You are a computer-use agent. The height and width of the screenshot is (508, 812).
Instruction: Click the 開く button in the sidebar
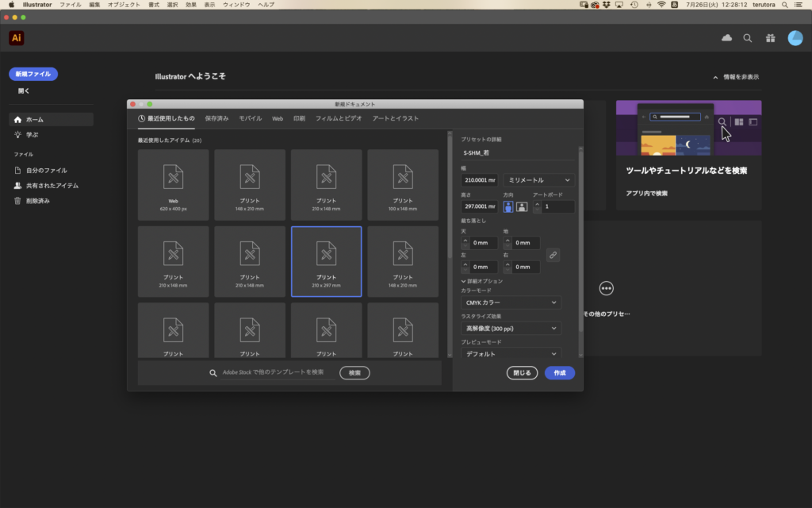coord(24,91)
